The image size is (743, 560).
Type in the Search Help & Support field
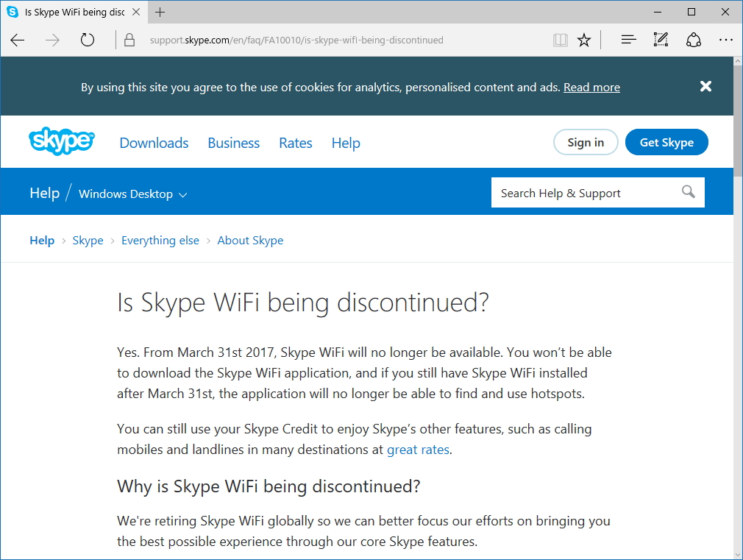(581, 192)
